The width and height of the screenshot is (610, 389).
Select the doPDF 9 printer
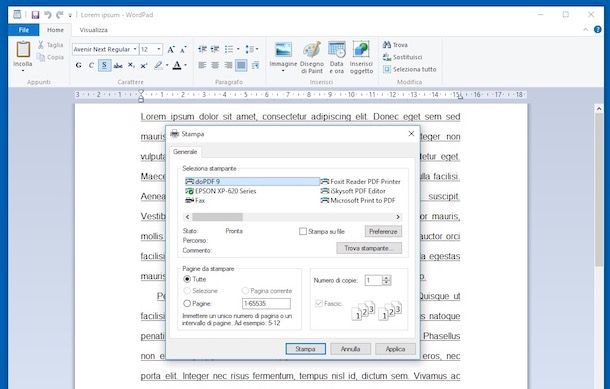(x=252, y=182)
